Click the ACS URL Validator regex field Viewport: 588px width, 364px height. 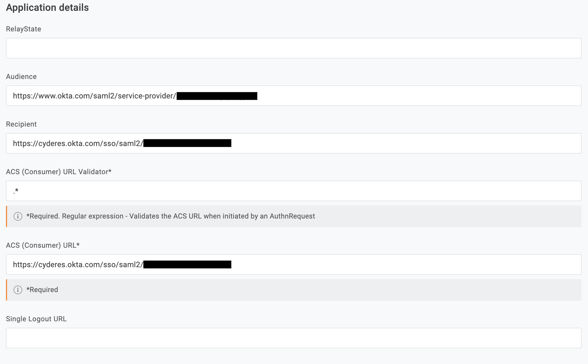point(293,191)
